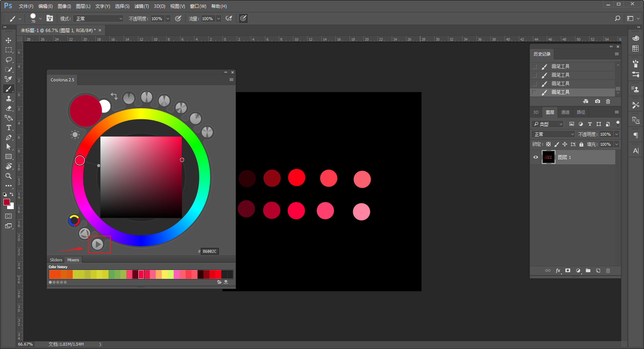The width and height of the screenshot is (644, 349).
Task: Create a new layer group folder icon
Action: 588,271
